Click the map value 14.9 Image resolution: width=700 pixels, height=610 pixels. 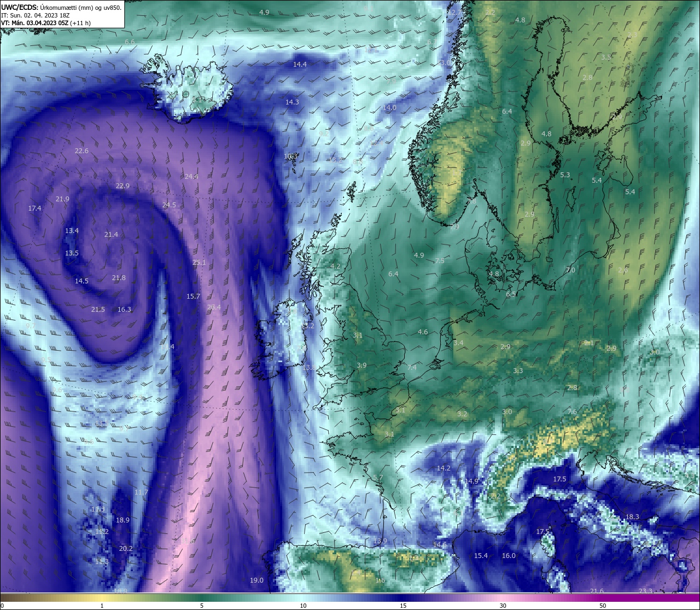(x=472, y=481)
